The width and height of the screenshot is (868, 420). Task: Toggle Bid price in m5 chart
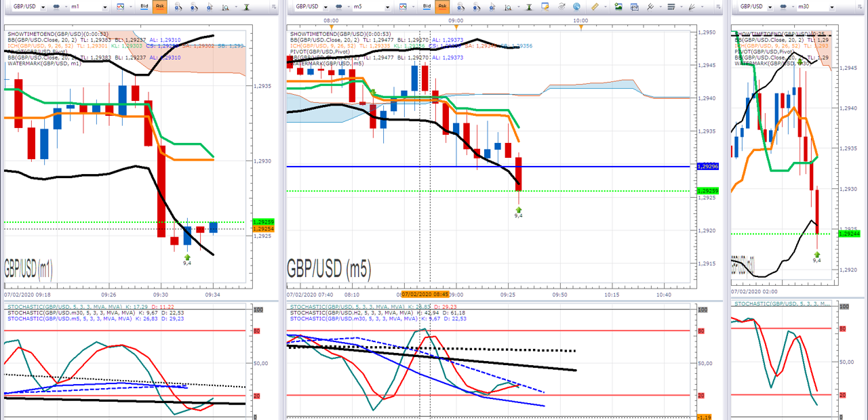(x=427, y=6)
